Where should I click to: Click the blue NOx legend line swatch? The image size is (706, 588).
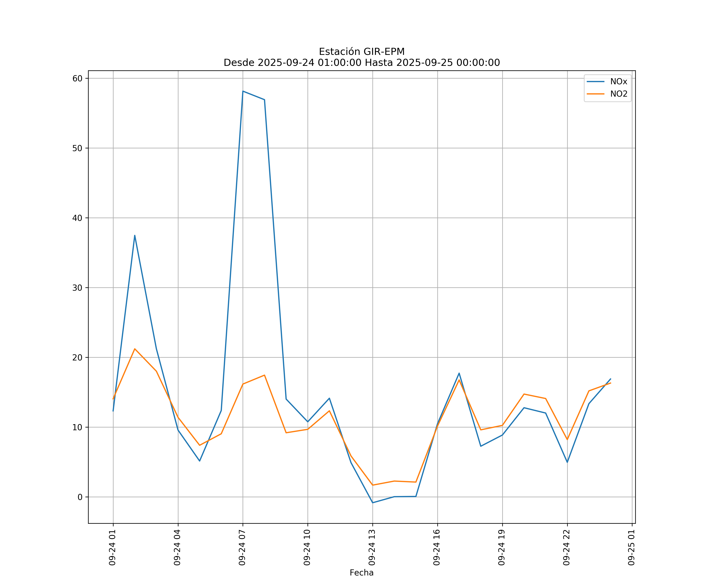(x=595, y=82)
